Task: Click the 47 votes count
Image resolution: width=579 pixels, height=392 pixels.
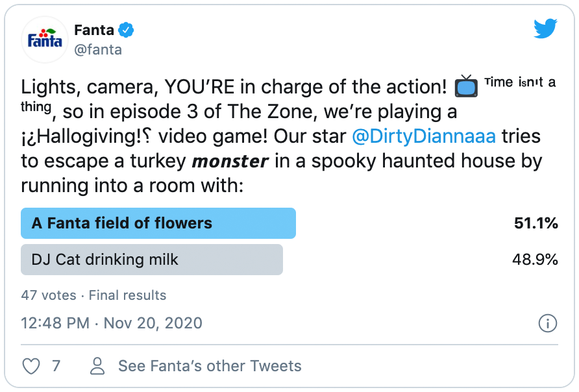Action: pos(48,295)
